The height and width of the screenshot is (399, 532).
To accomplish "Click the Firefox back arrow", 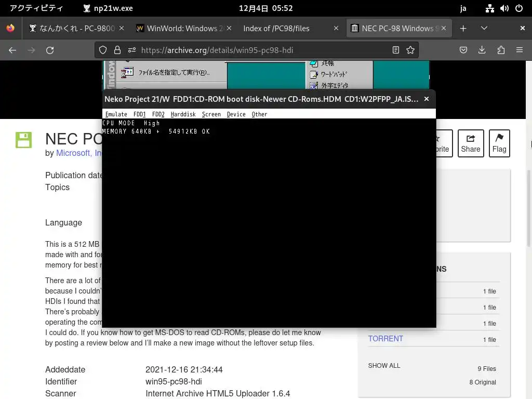I will coord(12,50).
